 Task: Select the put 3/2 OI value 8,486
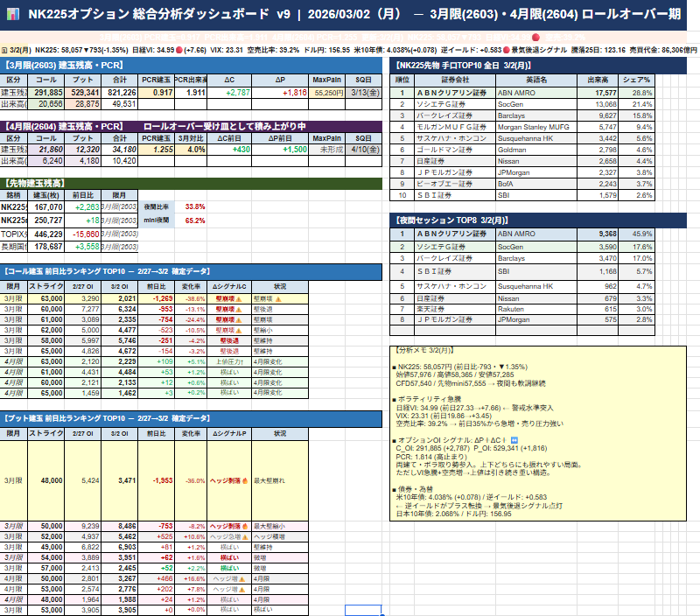click(120, 526)
